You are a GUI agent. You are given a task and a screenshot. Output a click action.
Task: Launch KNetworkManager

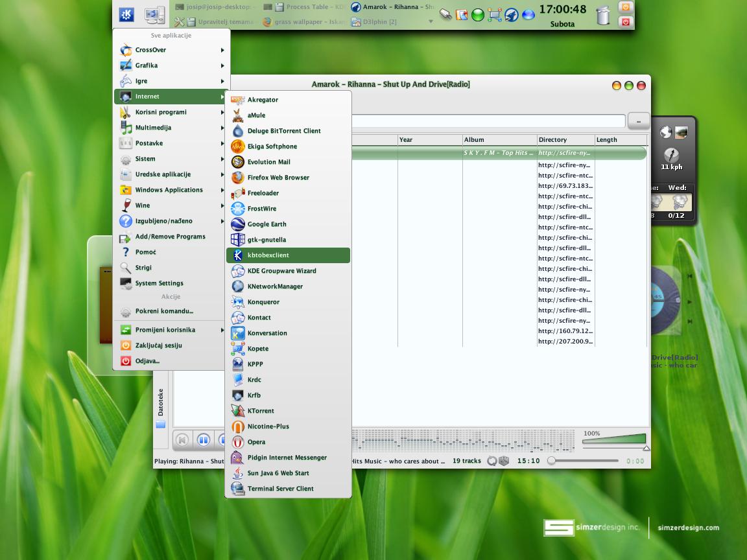tap(288, 286)
